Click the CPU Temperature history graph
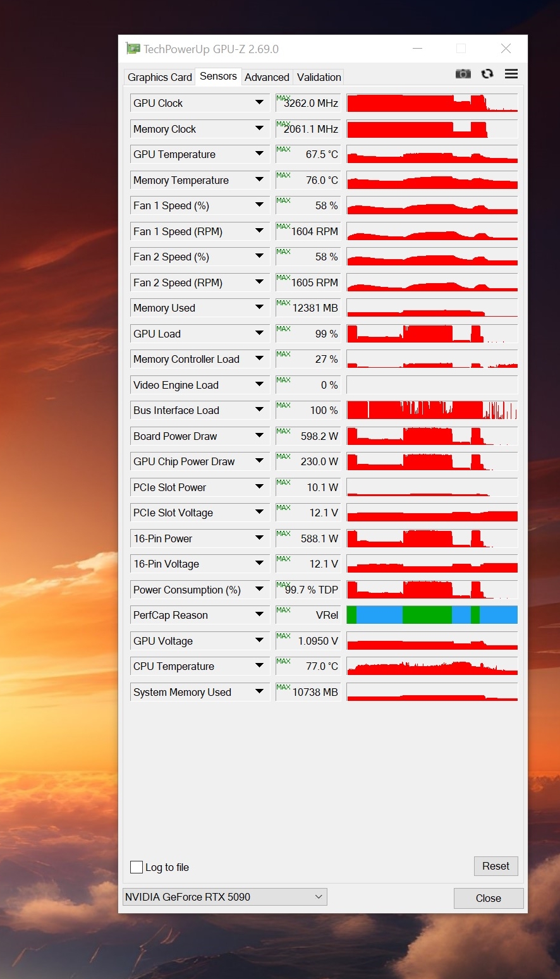Image resolution: width=560 pixels, height=979 pixels. click(432, 666)
